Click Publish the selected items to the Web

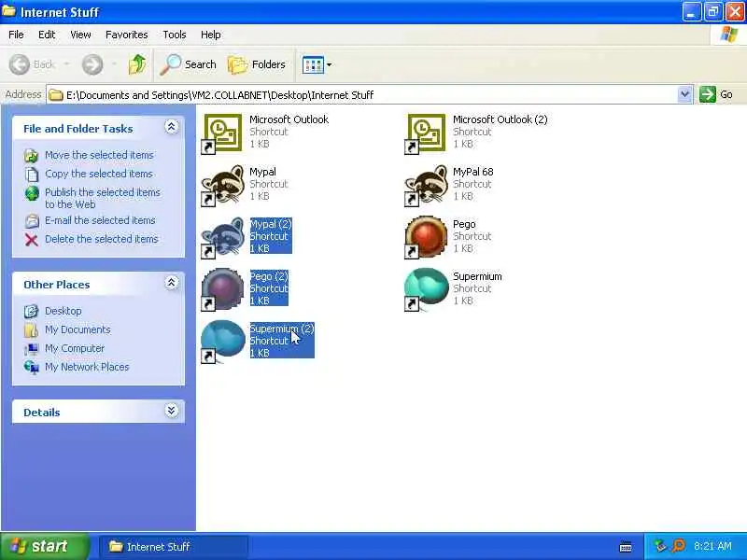coord(103,198)
